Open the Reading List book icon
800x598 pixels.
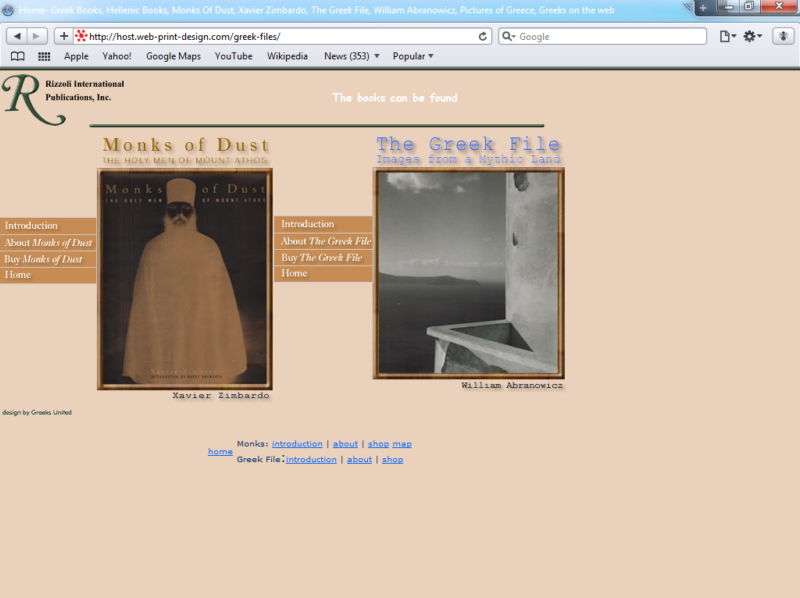(18, 56)
